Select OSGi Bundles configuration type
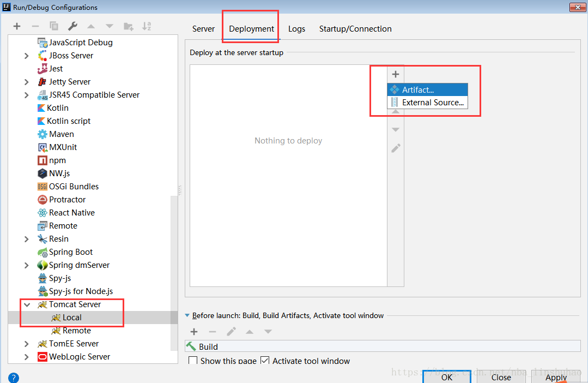 click(x=68, y=187)
